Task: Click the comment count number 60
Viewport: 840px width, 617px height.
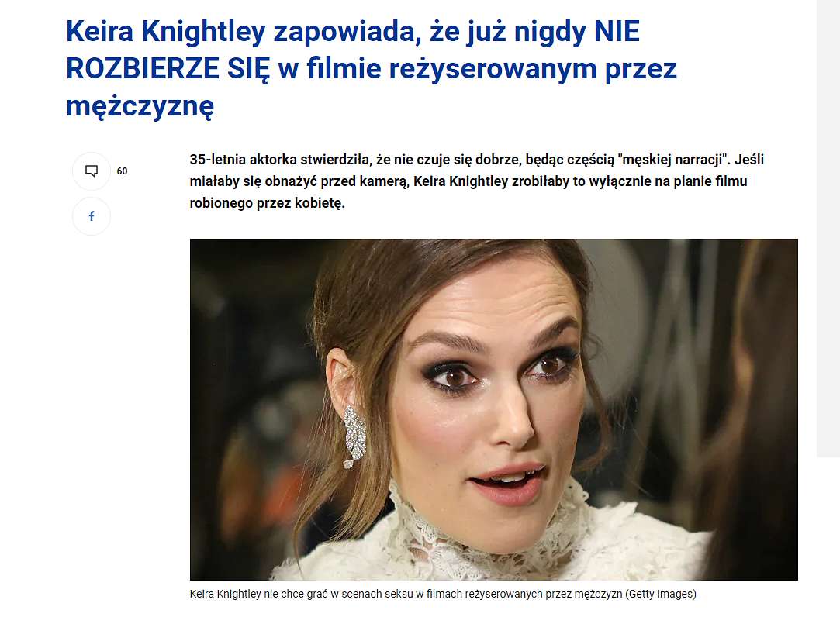Action: (x=122, y=171)
